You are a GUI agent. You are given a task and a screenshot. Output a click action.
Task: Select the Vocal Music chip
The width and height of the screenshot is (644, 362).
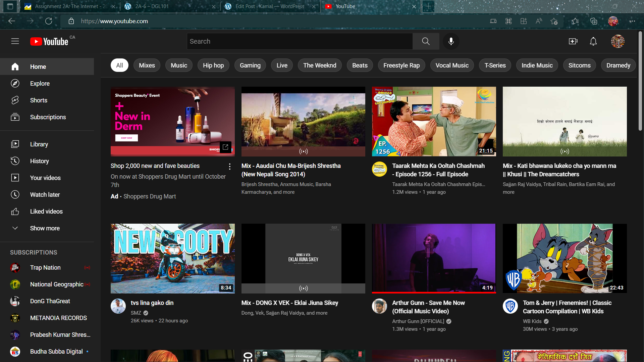click(452, 65)
